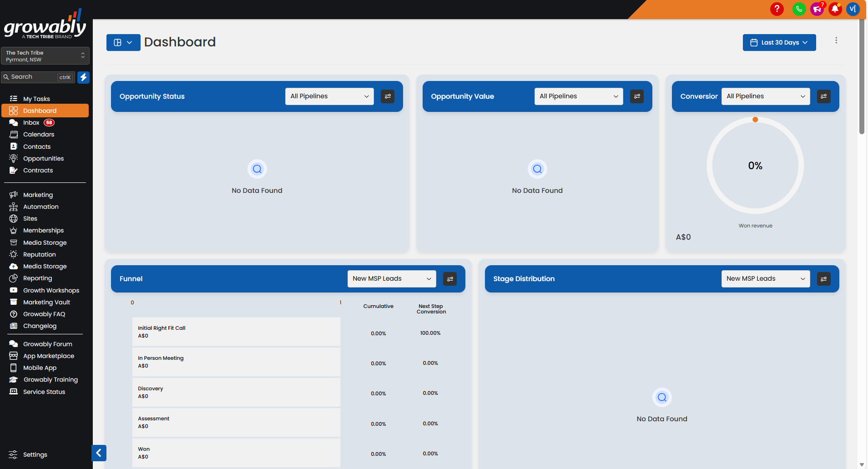Viewport: 868px width, 469px height.
Task: Open the dashboard three-dot menu
Action: tap(837, 40)
